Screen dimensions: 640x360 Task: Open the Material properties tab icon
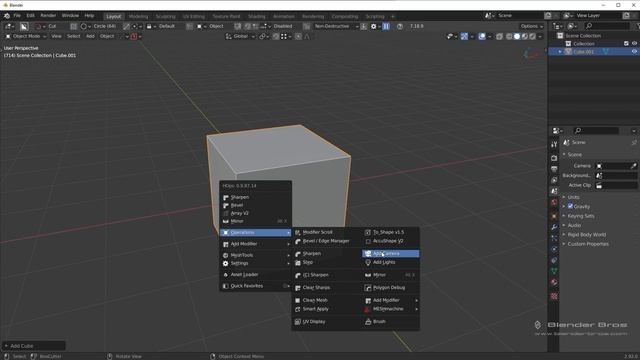click(554, 282)
